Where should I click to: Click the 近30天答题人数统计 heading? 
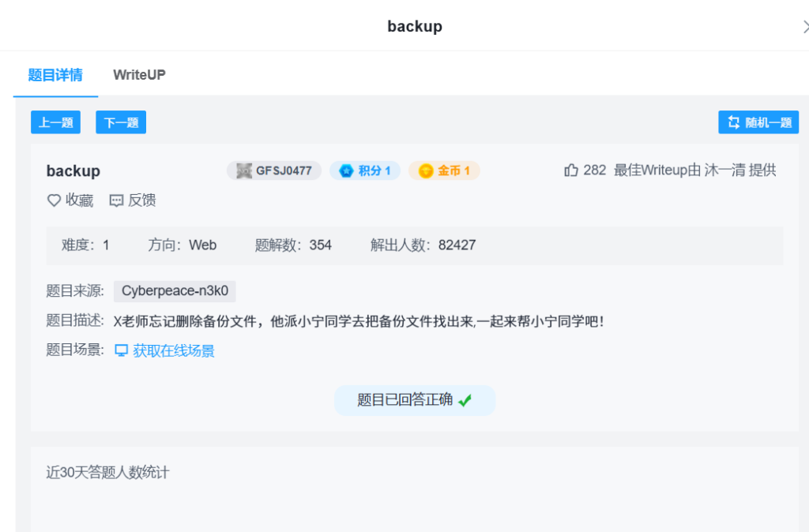(107, 472)
